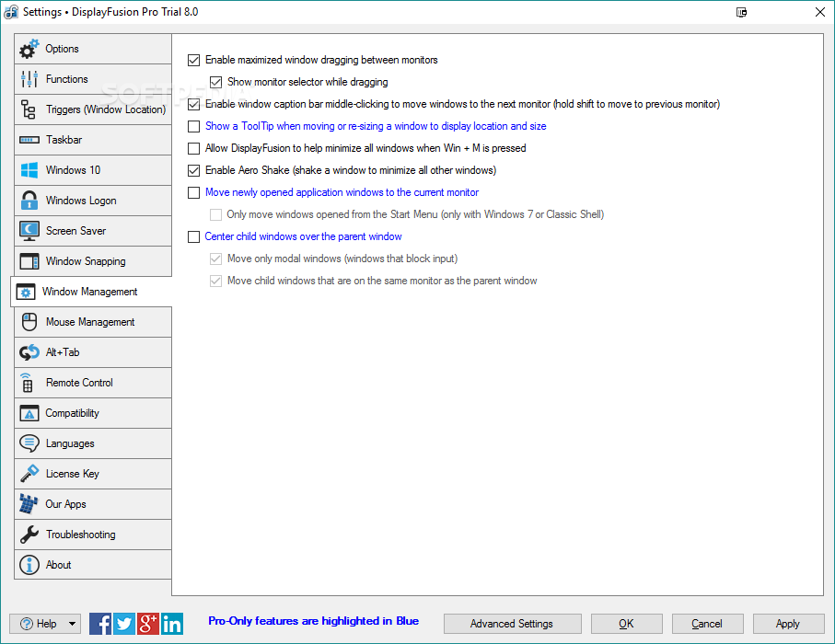
Task: Click the OK button
Action: (627, 624)
